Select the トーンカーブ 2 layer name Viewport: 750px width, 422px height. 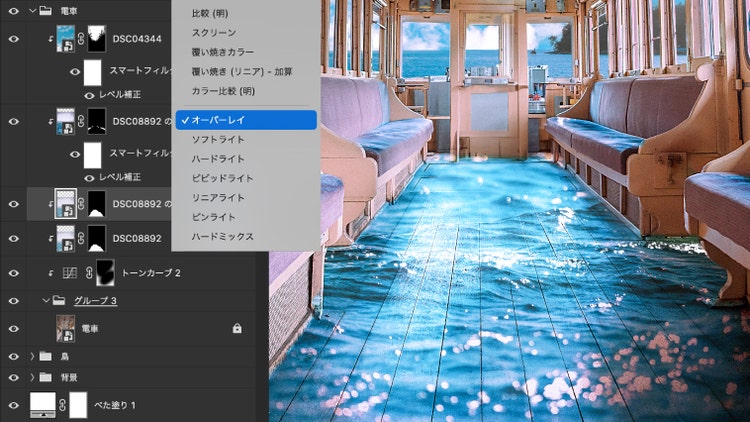coord(151,273)
